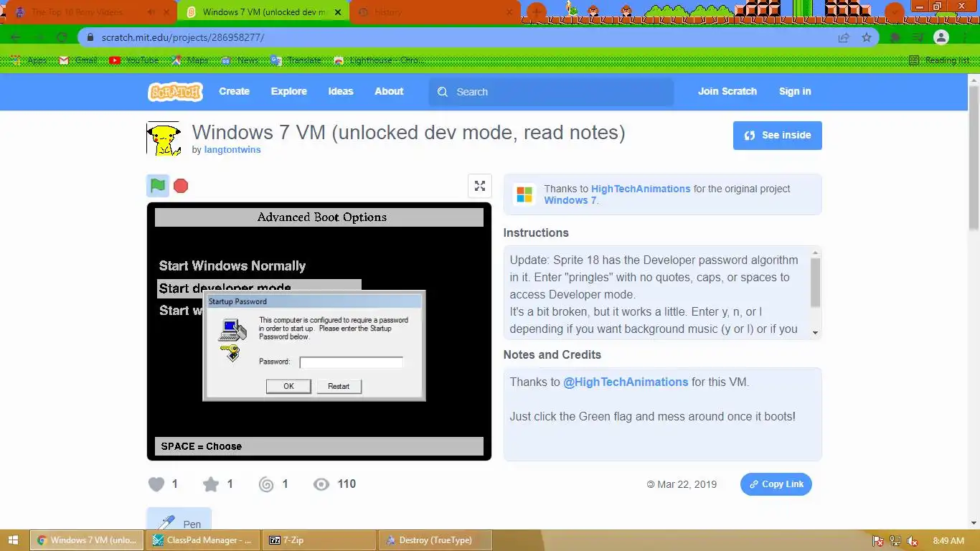Click the heart love icon
Viewport: 980px width, 551px height.
[156, 484]
